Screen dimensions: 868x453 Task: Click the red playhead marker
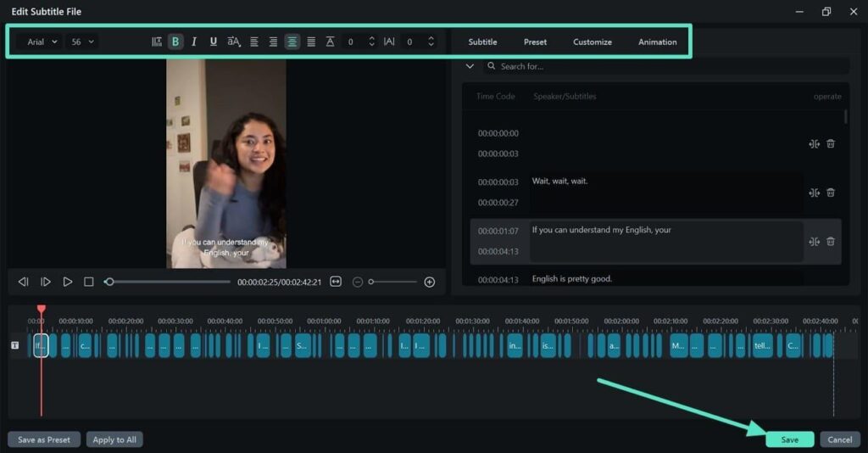(x=41, y=309)
